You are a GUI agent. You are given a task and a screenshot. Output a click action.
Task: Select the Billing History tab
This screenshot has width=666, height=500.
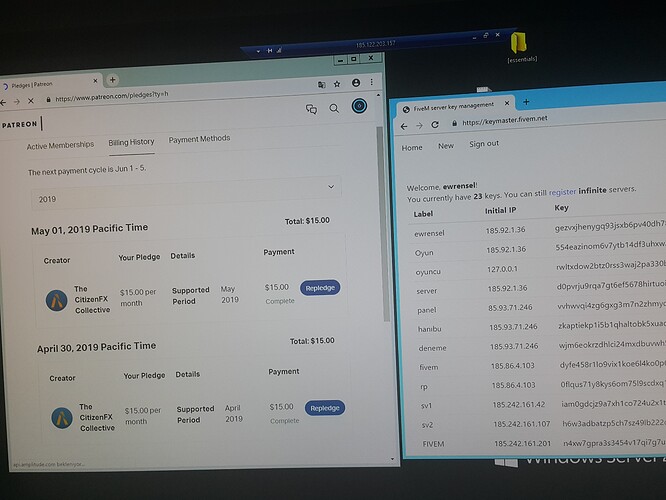pos(131,142)
